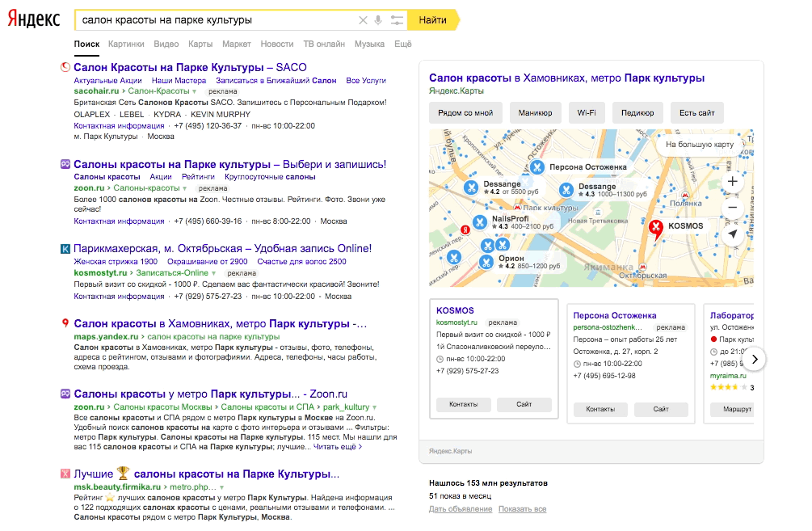Open maps.yandex.ru result title
Viewport: 812px width, 531px height.
pyautogui.click(x=220, y=324)
